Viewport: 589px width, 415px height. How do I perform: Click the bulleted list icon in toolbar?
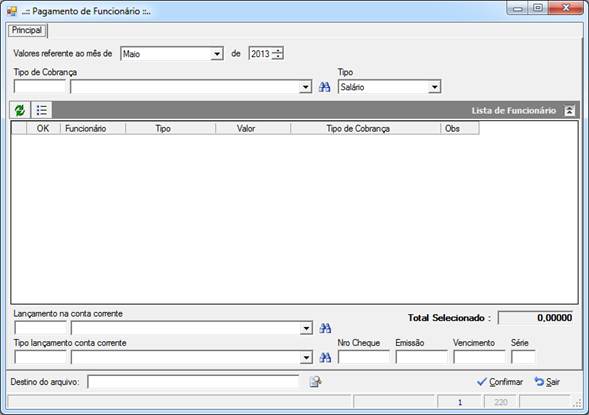click(41, 110)
